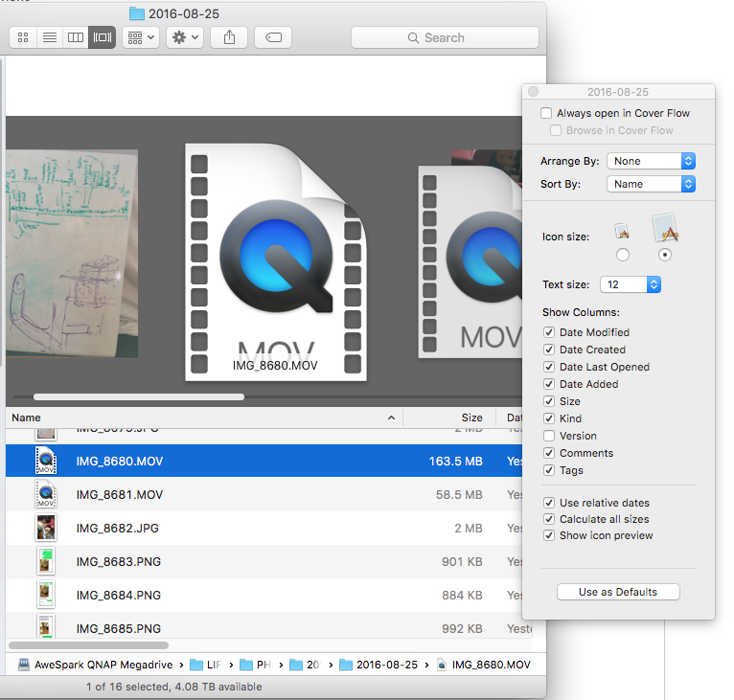Switch to list view in the toolbar
734x700 pixels.
[49, 37]
